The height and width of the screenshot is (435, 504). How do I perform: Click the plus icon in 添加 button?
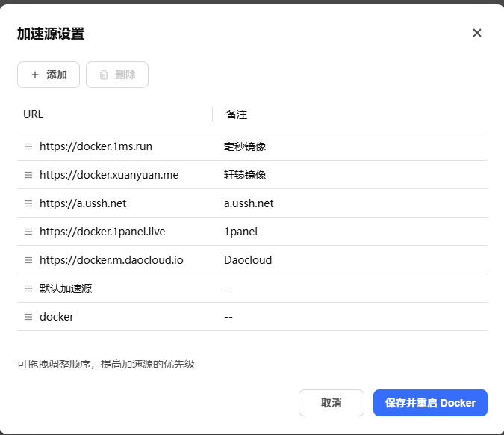[34, 75]
